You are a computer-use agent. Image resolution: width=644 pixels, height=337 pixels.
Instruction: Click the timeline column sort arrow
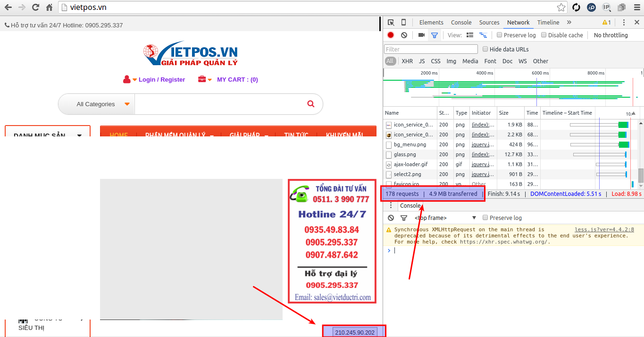[634, 113]
